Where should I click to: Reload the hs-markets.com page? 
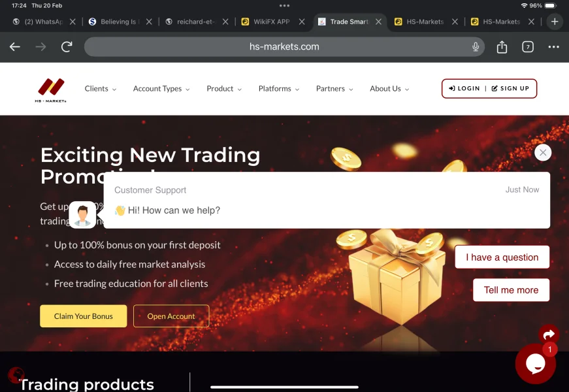(67, 47)
